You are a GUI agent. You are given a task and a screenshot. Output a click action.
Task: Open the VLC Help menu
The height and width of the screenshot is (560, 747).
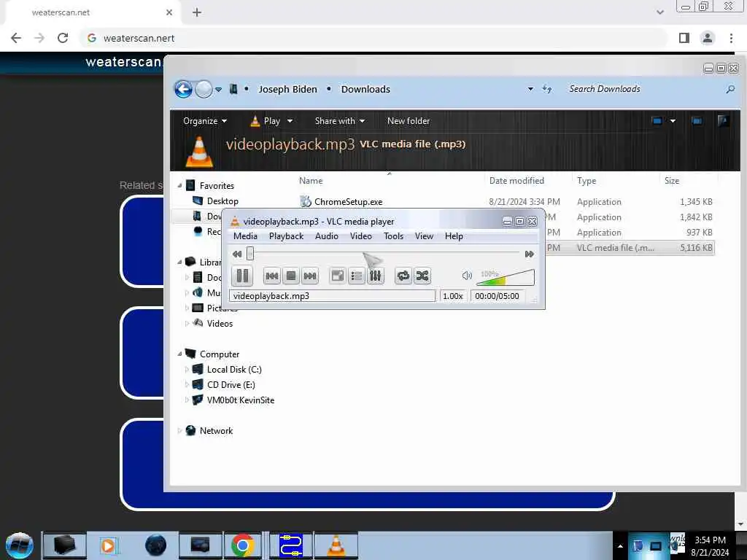pos(454,236)
